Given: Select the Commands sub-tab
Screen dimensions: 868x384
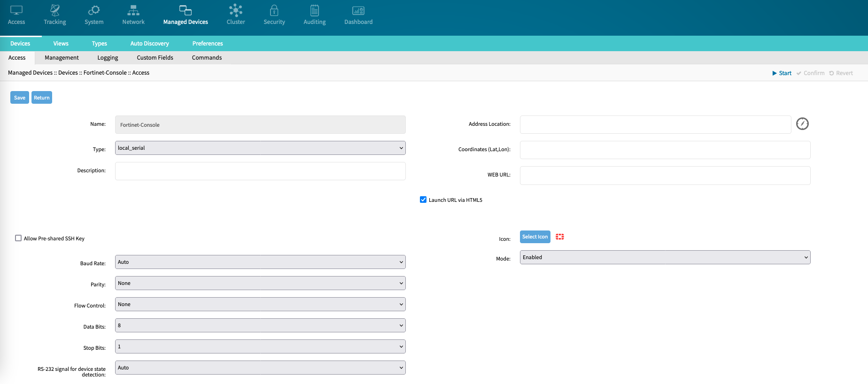Looking at the screenshot, I should coord(207,58).
